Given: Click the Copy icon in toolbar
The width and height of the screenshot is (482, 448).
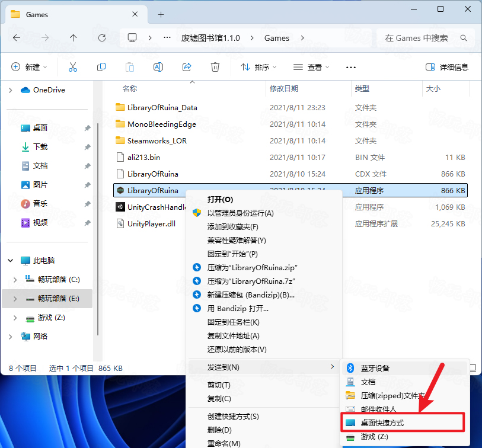Looking at the screenshot, I should tap(101, 67).
